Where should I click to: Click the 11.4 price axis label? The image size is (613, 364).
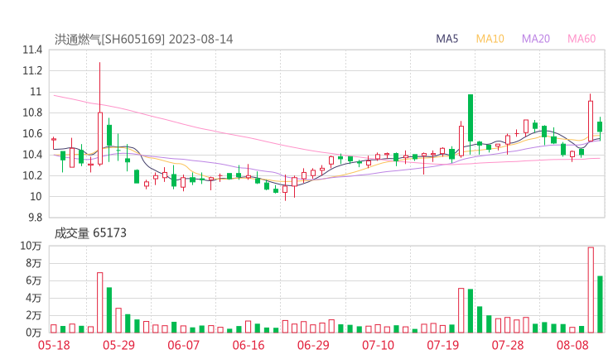[x=32, y=50]
